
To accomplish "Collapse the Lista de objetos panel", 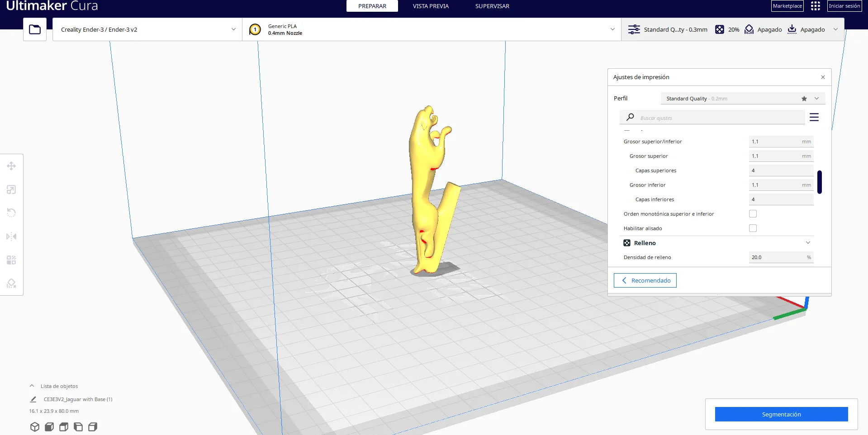I will [32, 386].
